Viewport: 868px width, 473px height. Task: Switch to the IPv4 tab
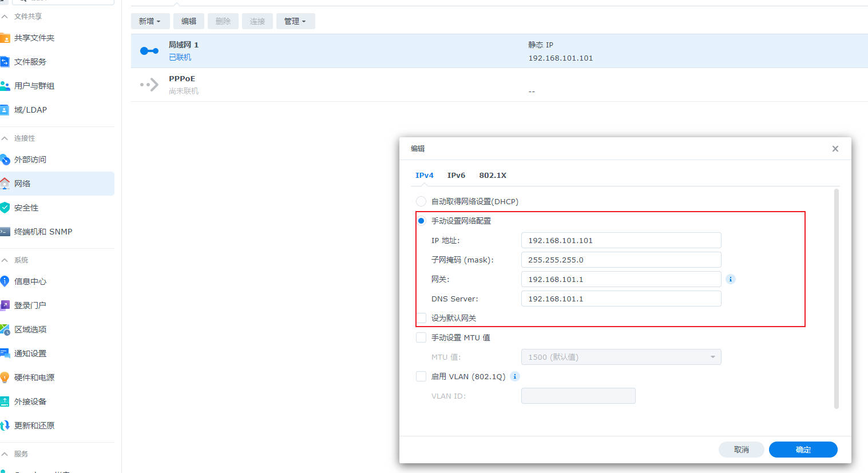[425, 176]
